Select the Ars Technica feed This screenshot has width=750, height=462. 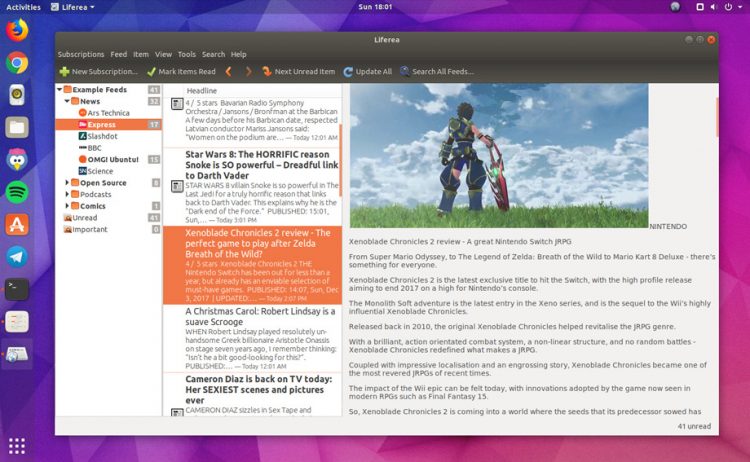coord(108,113)
